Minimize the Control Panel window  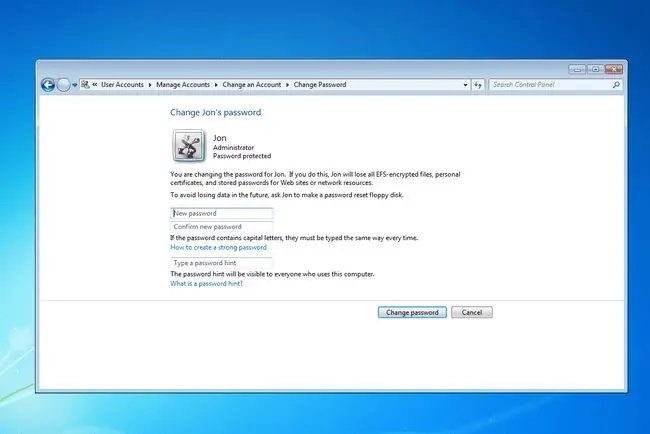tap(577, 69)
